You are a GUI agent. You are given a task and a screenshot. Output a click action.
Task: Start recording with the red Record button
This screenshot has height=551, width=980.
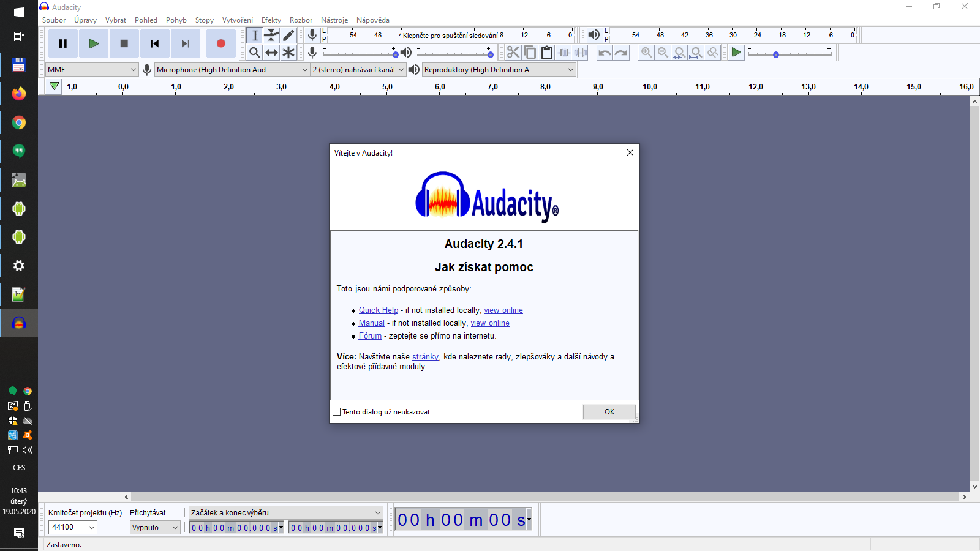(221, 43)
